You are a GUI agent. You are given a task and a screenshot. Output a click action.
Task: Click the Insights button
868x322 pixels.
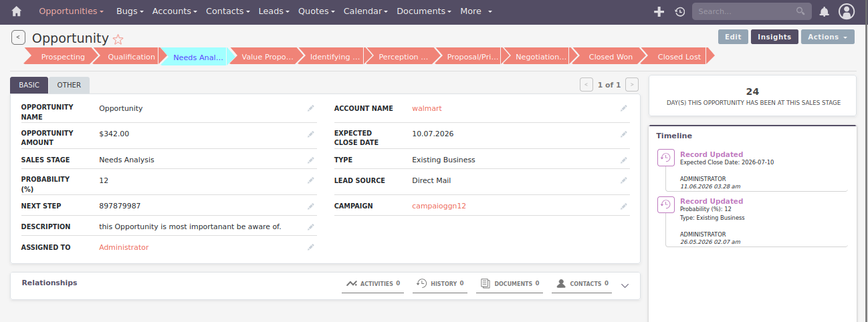[x=774, y=37]
